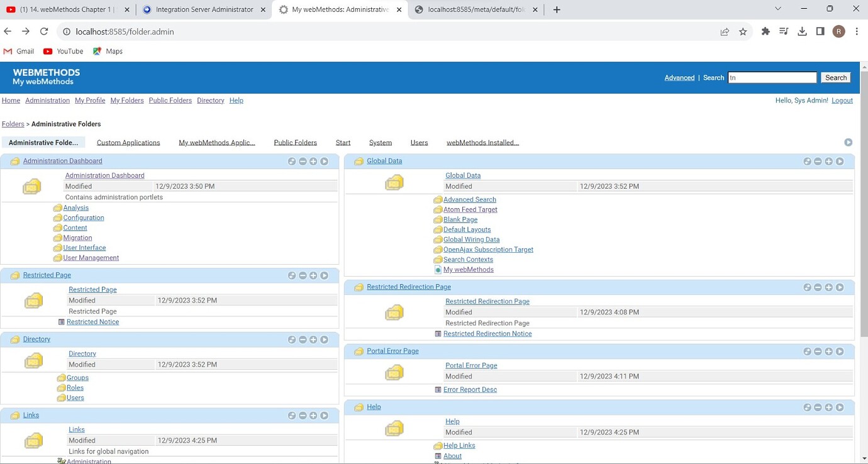
Task: Click the page icon beside My webMethods
Action: click(438, 270)
